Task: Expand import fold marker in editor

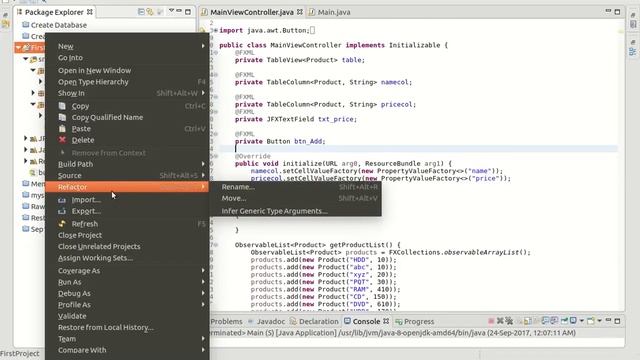Action: click(x=216, y=30)
